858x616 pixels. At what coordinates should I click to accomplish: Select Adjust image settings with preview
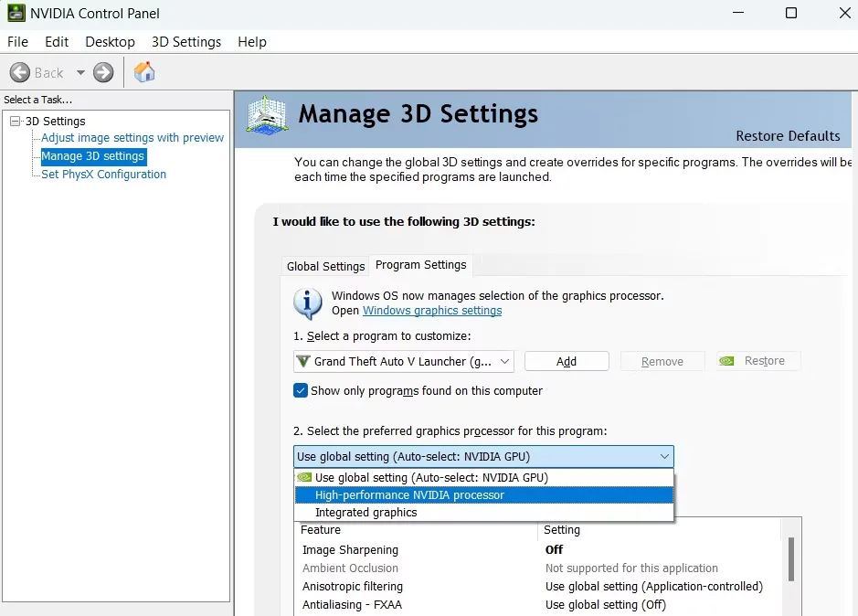tap(132, 138)
